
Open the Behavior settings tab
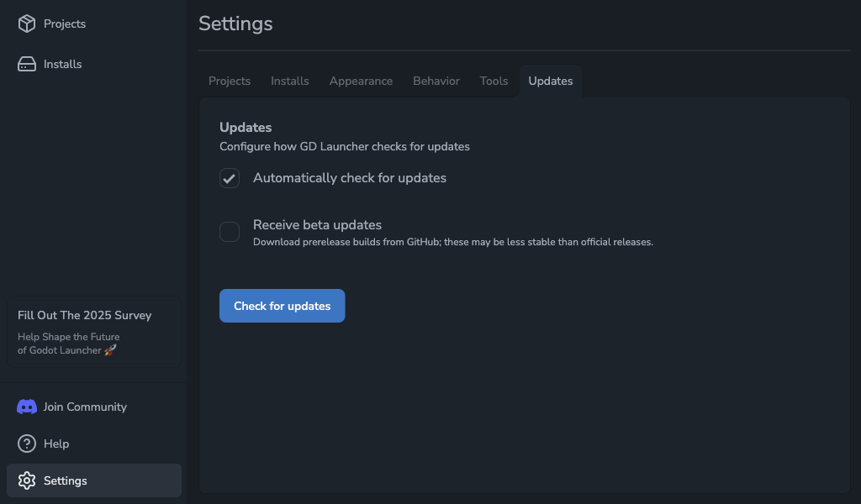click(436, 81)
